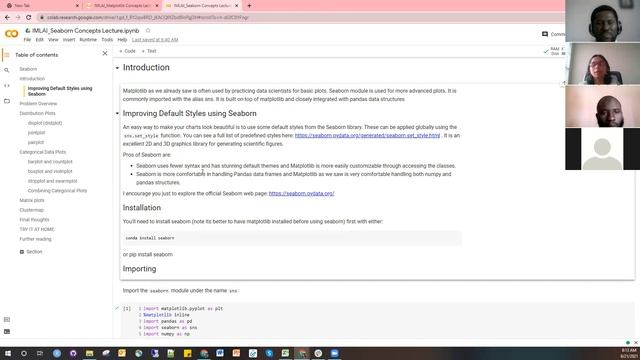Close the IMLAI_Seaborn Concepts Lecture tab

coord(237,6)
